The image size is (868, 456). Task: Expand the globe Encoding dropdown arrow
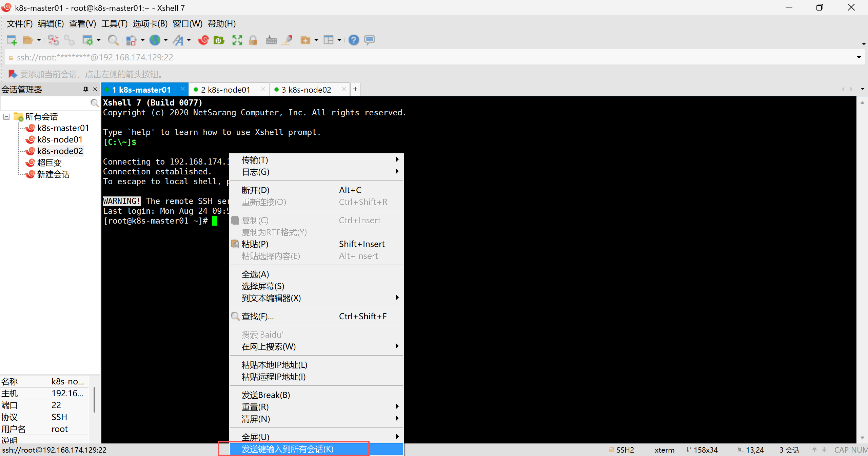pos(166,40)
